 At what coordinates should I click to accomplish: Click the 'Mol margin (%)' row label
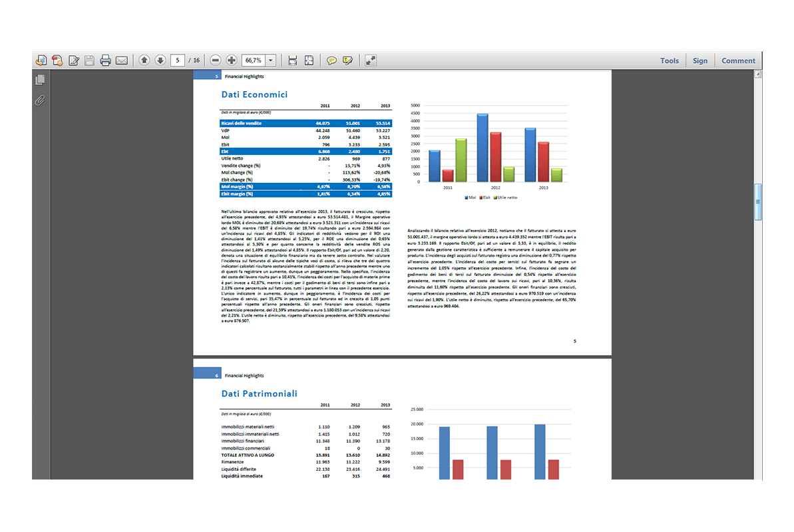click(237, 187)
